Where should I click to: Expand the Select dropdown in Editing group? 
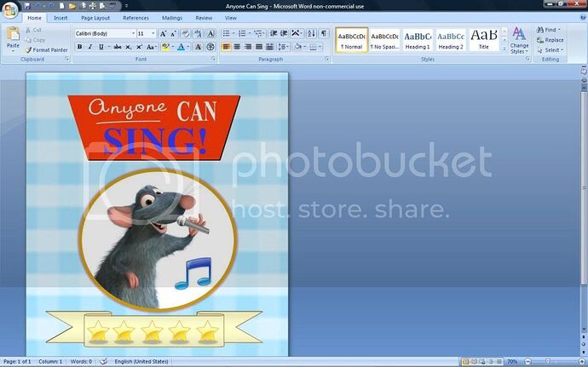(552, 50)
